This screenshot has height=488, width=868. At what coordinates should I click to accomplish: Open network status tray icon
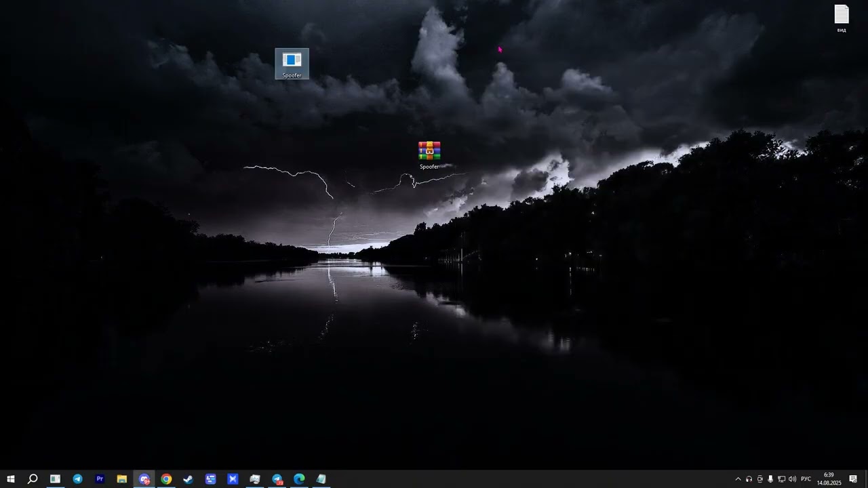[x=781, y=479]
